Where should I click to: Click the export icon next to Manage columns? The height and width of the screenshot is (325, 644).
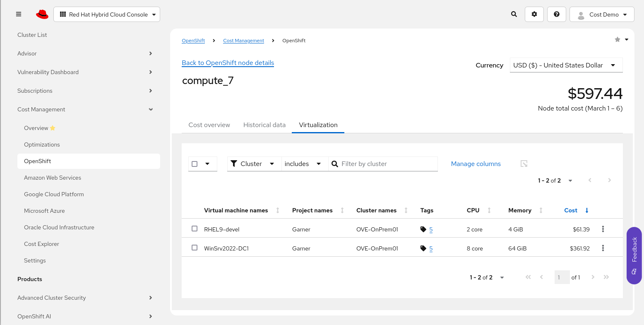click(x=524, y=164)
